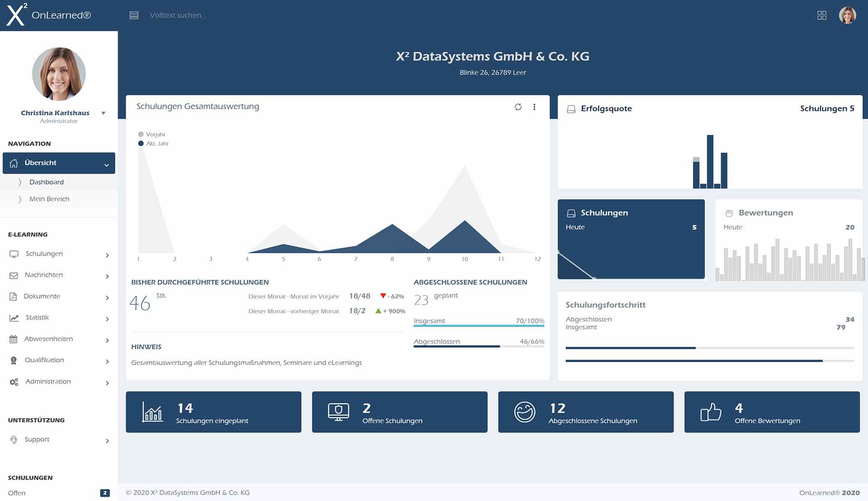Click the headset icon beside Support

click(x=14, y=440)
